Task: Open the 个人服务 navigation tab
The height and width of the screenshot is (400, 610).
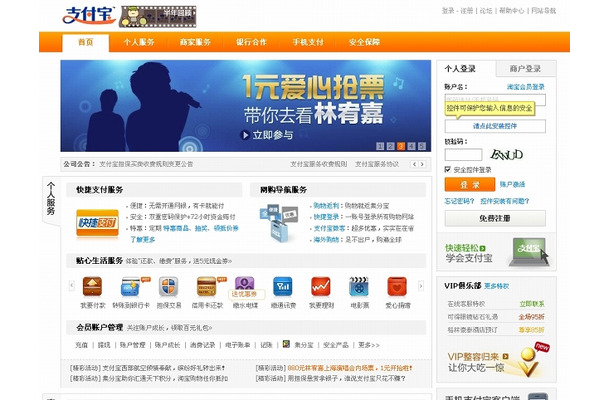Action: point(139,42)
